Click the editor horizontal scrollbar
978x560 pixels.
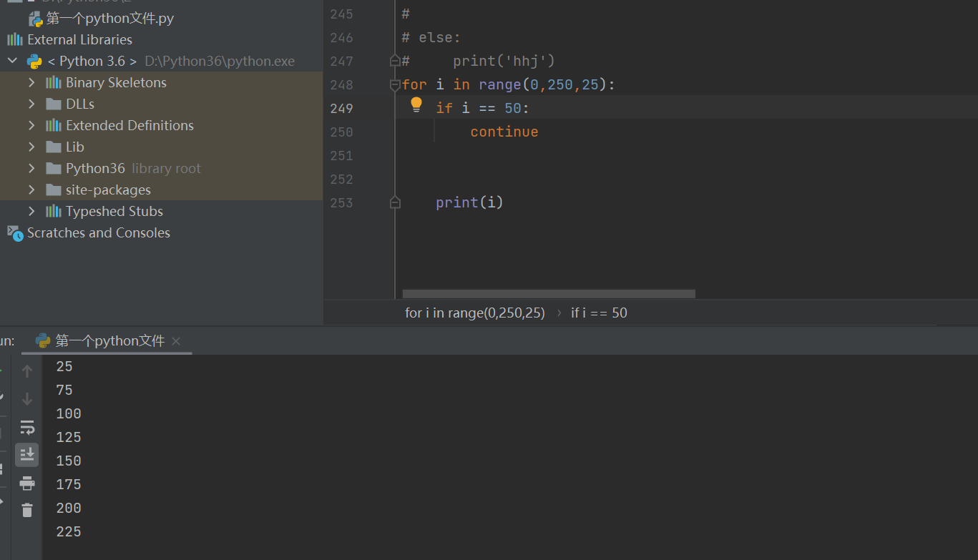pos(549,293)
